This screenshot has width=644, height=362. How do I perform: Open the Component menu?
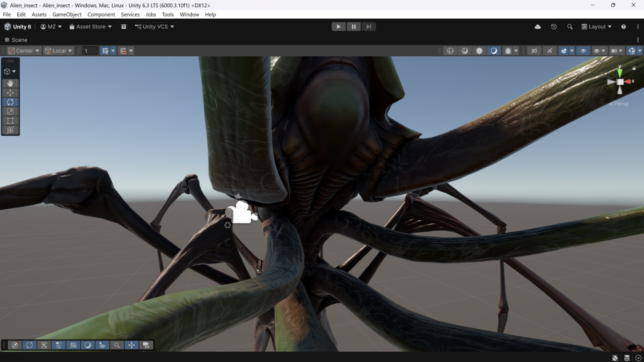click(x=101, y=14)
